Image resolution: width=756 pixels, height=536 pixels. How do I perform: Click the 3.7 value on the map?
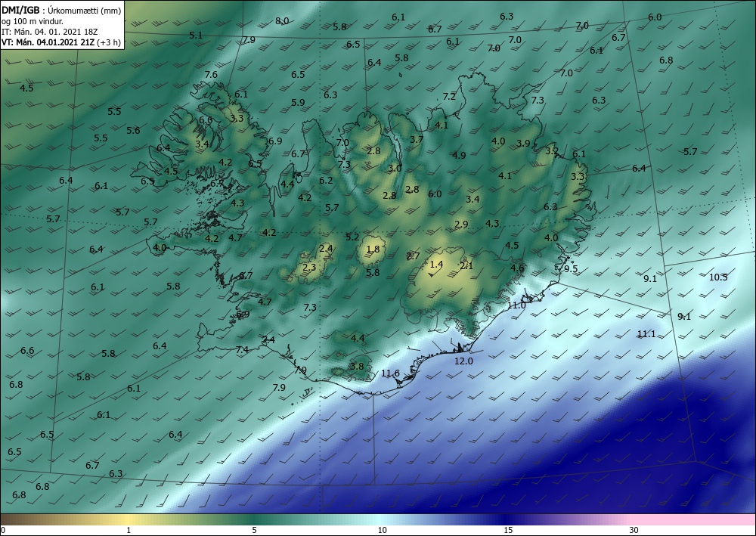(417, 139)
